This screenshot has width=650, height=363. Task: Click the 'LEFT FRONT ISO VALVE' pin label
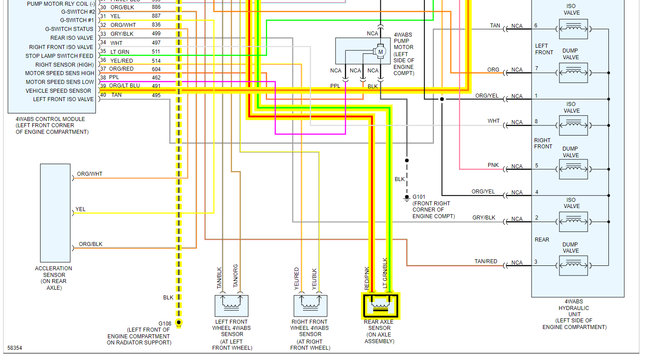(63, 99)
